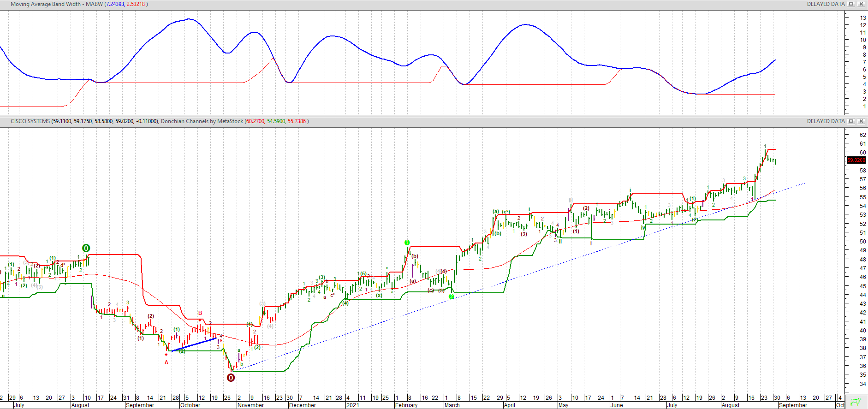Click the bright green circled 1 wave marker

407,243
